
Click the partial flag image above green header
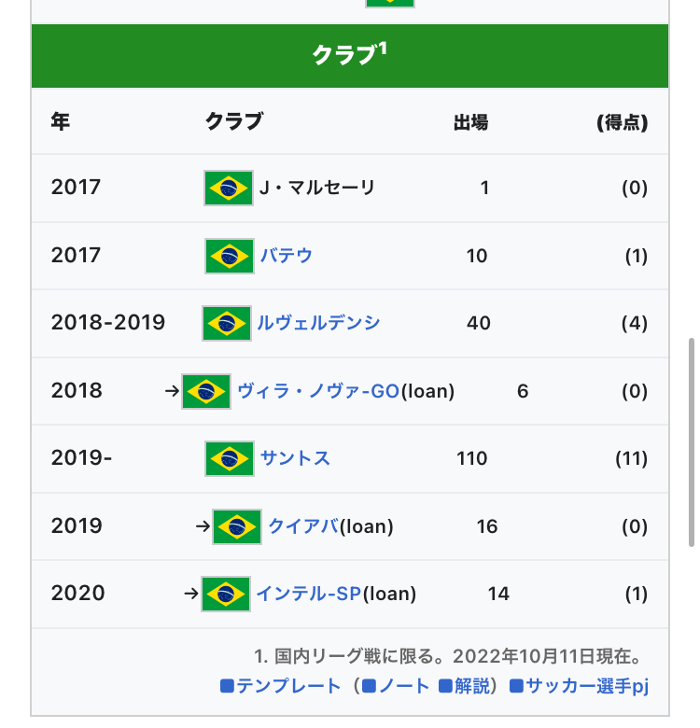pyautogui.click(x=390, y=3)
